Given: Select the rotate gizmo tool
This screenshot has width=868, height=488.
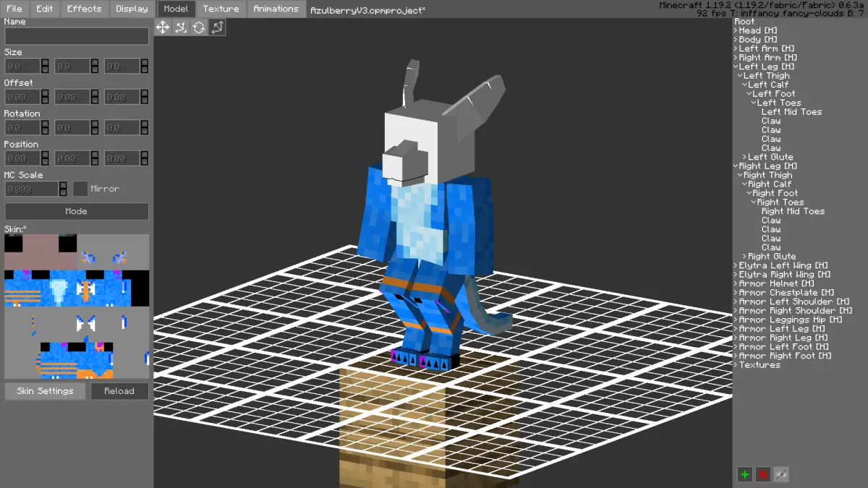Looking at the screenshot, I should 199,27.
